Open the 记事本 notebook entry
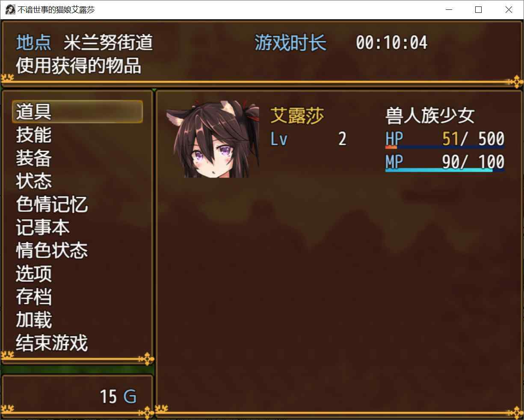This screenshot has width=524, height=420. point(43,228)
